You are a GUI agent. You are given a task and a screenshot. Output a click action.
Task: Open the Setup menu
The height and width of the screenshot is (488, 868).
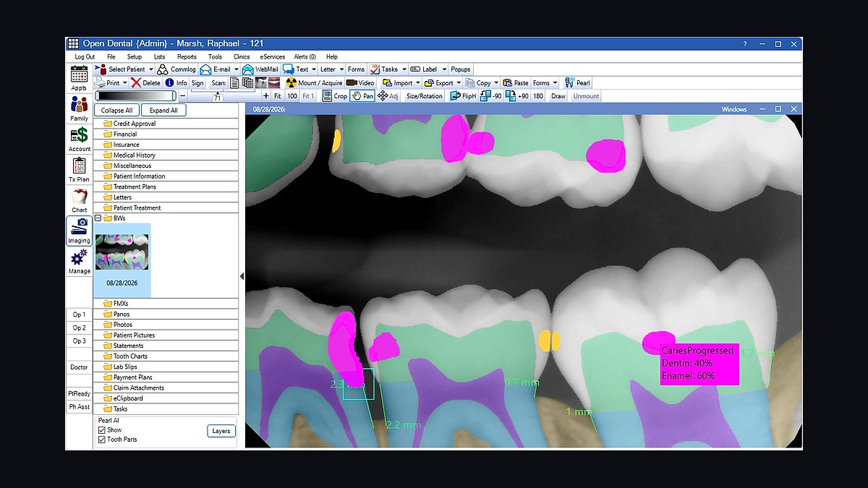135,56
